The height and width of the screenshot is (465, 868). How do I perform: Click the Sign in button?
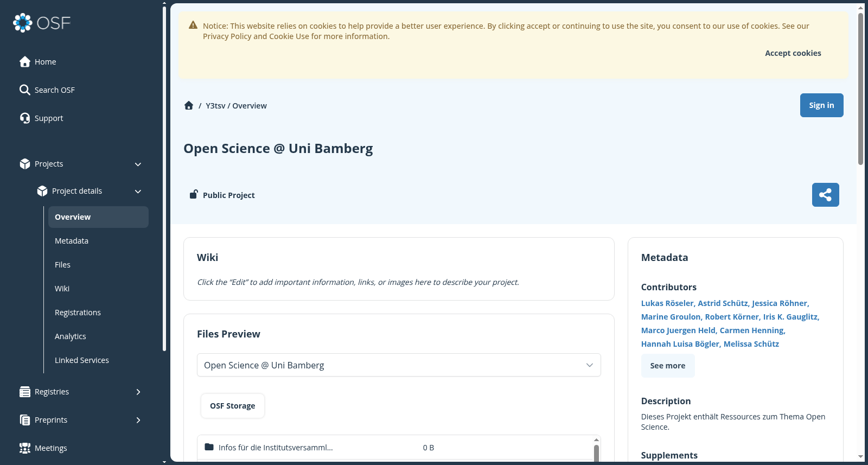[x=821, y=105]
